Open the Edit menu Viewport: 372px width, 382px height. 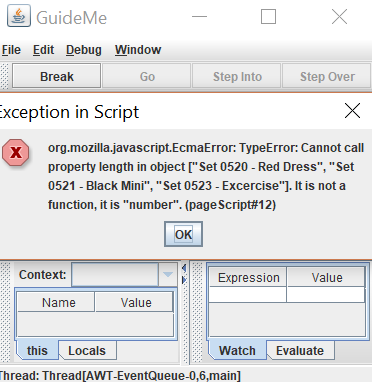click(43, 50)
